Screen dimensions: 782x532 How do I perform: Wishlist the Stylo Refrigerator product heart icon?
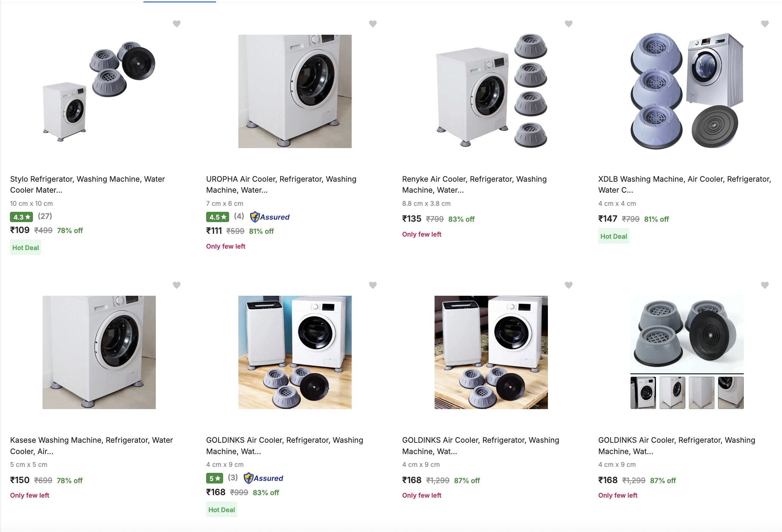click(x=176, y=24)
